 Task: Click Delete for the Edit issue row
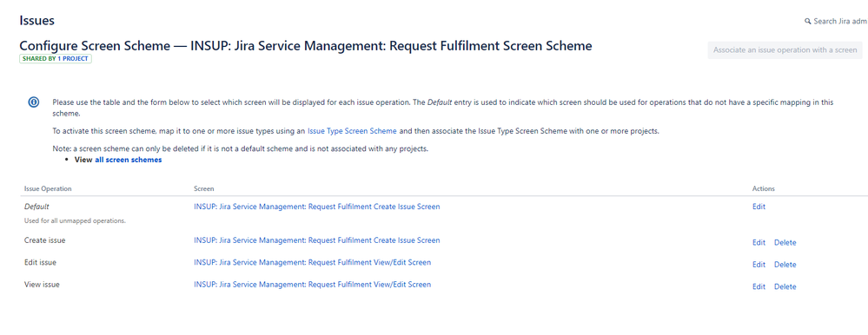click(785, 265)
